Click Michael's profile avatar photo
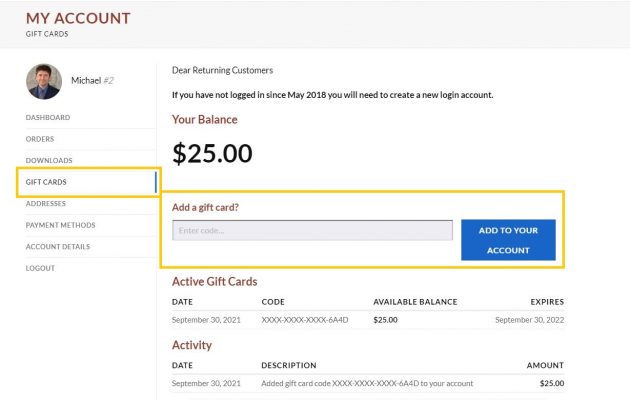This screenshot has width=630, height=400. click(44, 82)
